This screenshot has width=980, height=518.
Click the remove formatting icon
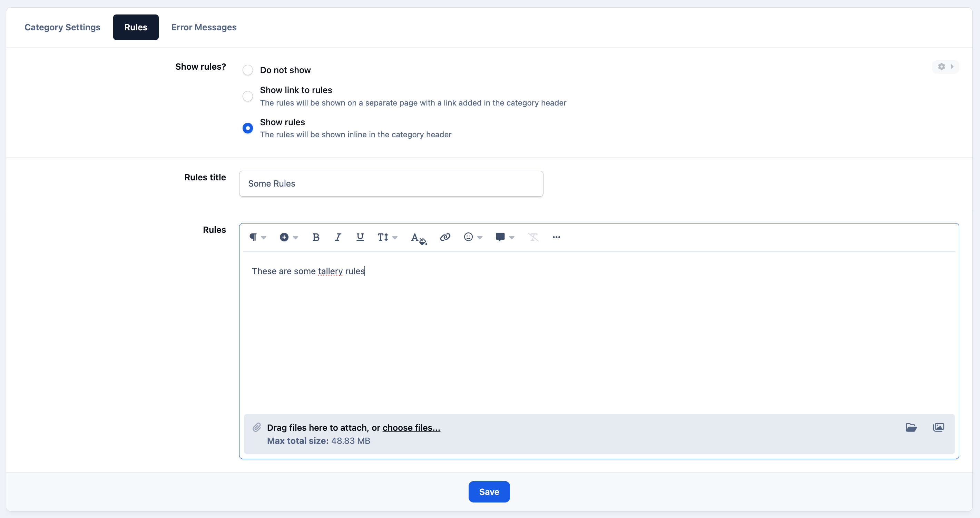click(533, 237)
